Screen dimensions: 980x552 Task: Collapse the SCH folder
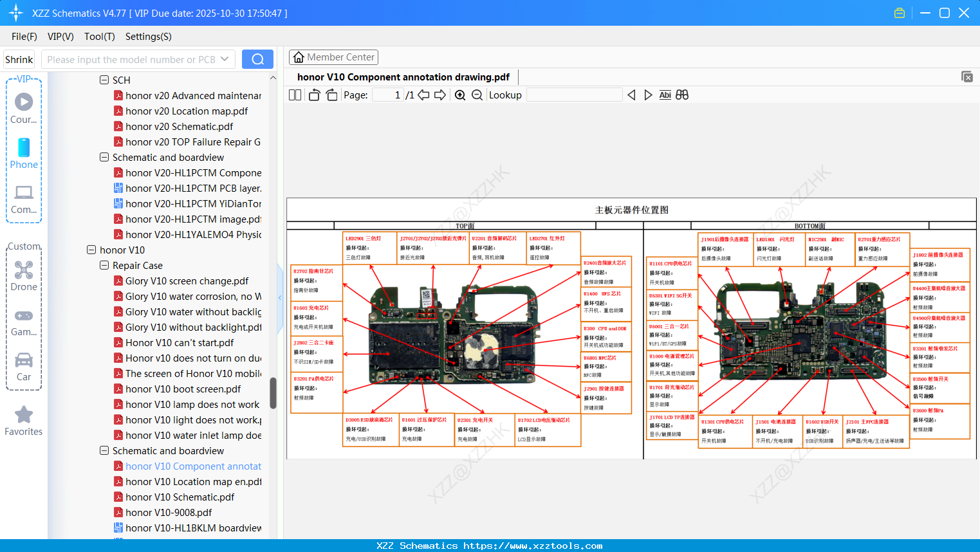click(x=104, y=80)
